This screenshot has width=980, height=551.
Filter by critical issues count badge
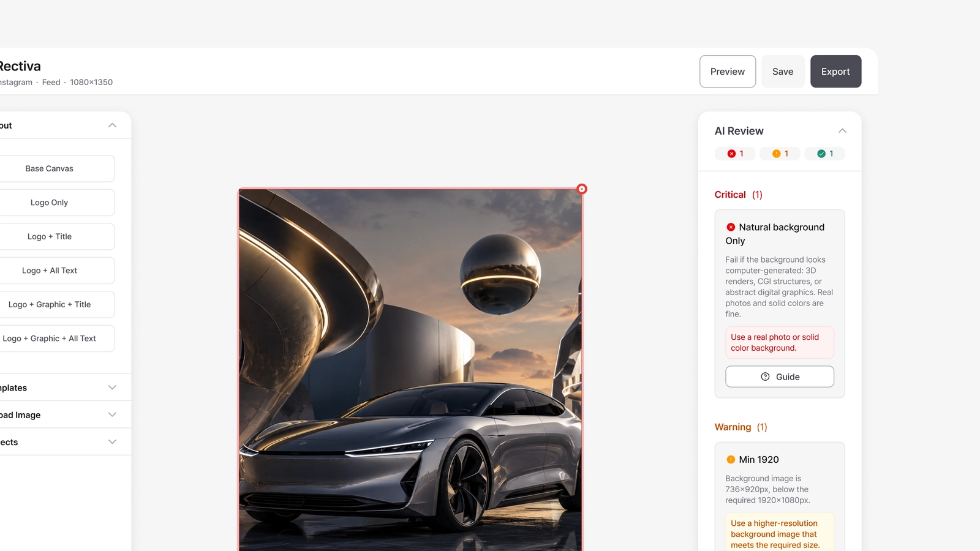coord(735,154)
